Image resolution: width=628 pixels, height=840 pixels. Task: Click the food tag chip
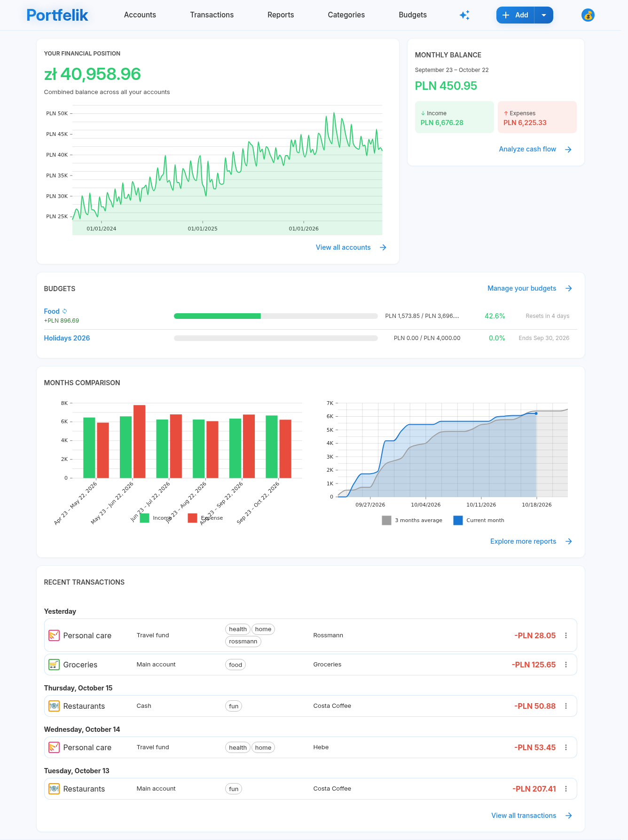click(x=235, y=665)
